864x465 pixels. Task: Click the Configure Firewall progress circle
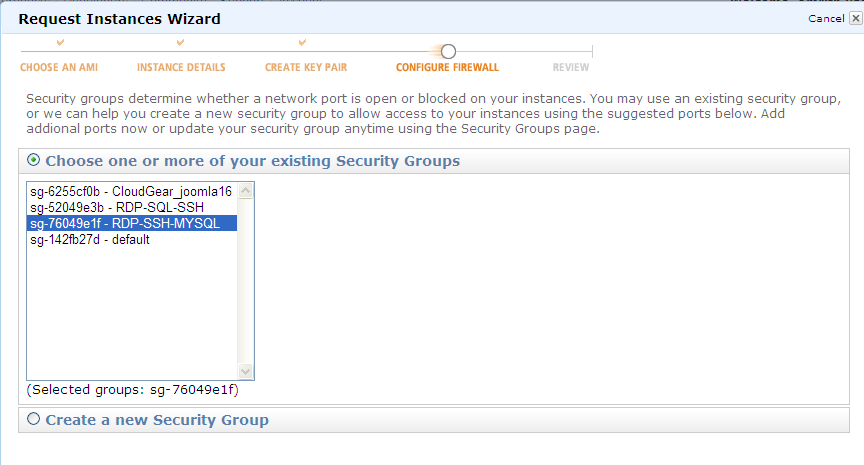pyautogui.click(x=449, y=52)
